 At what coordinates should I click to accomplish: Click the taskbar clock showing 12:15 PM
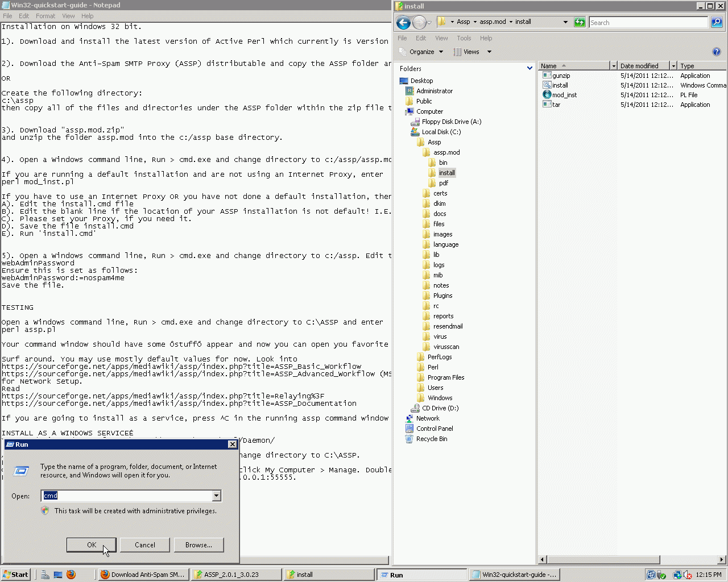point(709,575)
